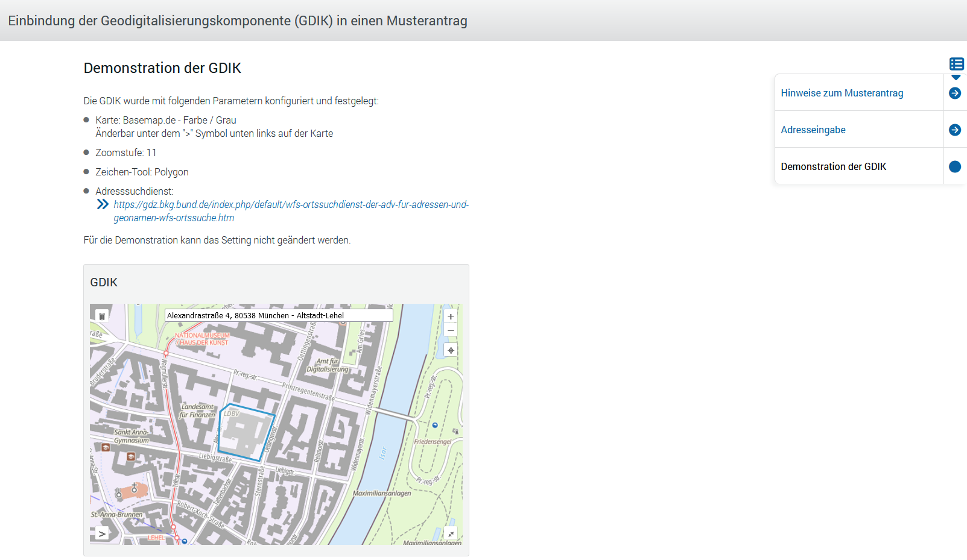Click the Demonstration der GDIK page heading

click(162, 68)
